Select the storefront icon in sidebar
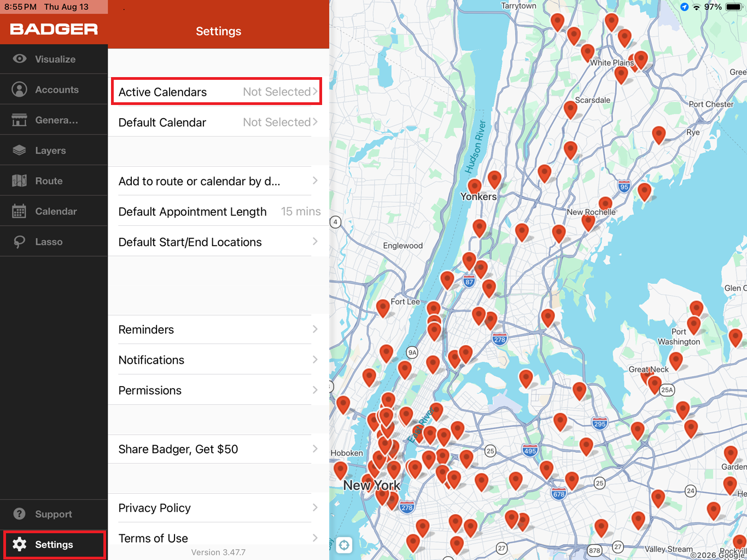Viewport: 747px width, 560px height. [20, 120]
